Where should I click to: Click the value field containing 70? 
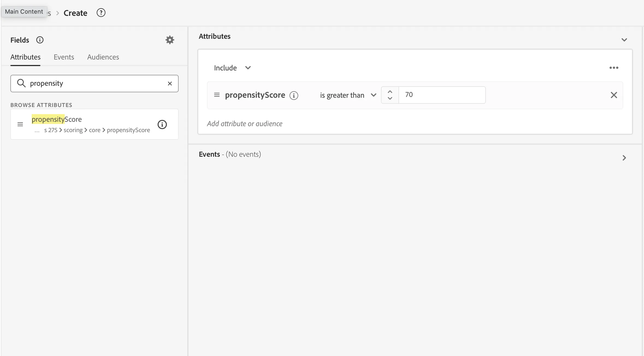tap(442, 95)
